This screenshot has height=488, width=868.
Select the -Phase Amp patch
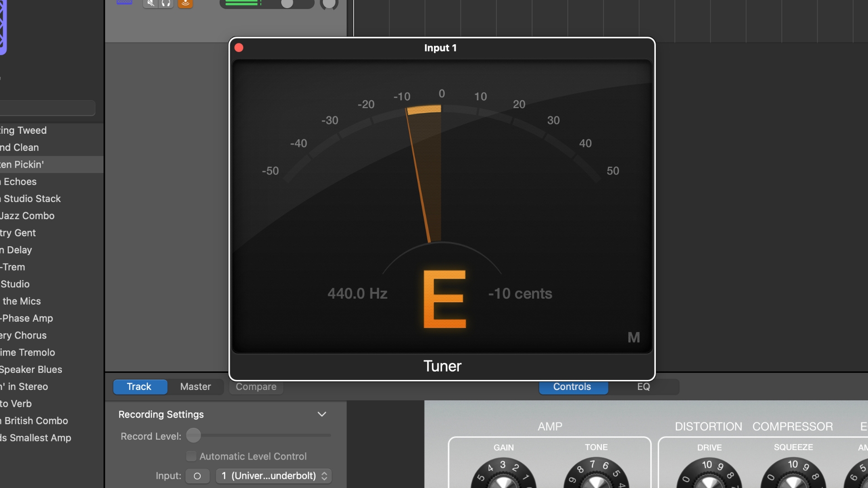pyautogui.click(x=52, y=319)
